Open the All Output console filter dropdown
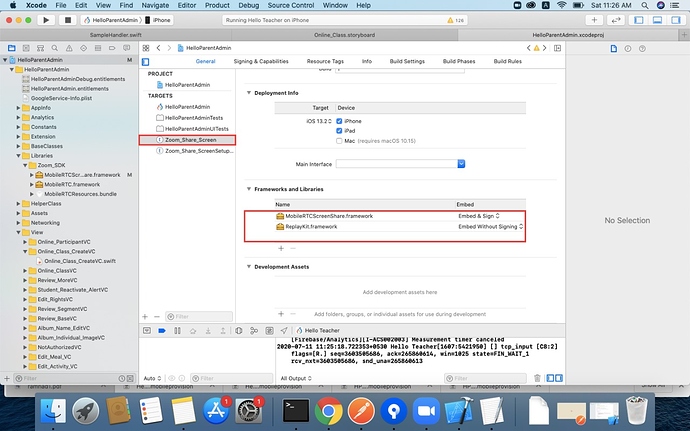This screenshot has width=690, height=431. point(296,378)
